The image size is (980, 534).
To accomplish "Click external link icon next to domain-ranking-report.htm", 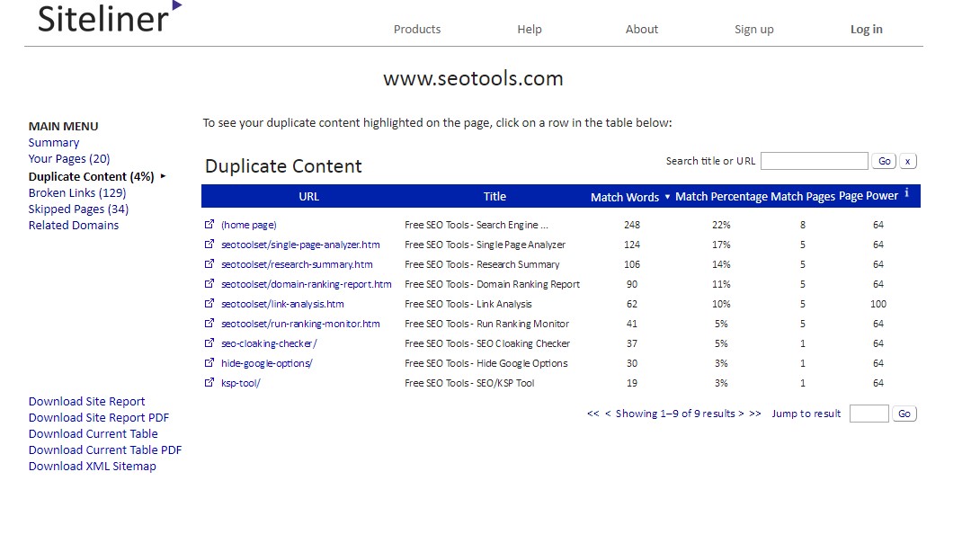I will point(209,284).
